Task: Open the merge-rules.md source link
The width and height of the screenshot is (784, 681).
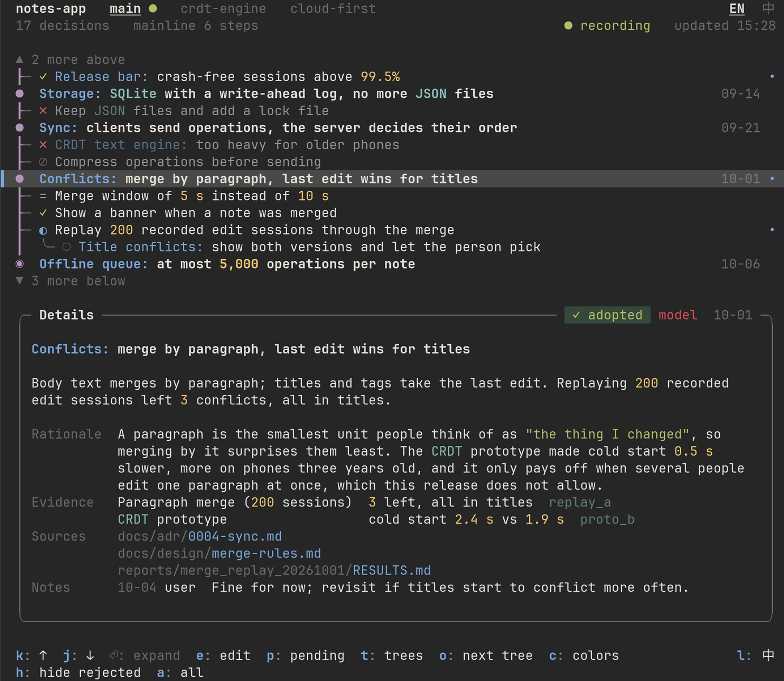Action: tap(267, 553)
